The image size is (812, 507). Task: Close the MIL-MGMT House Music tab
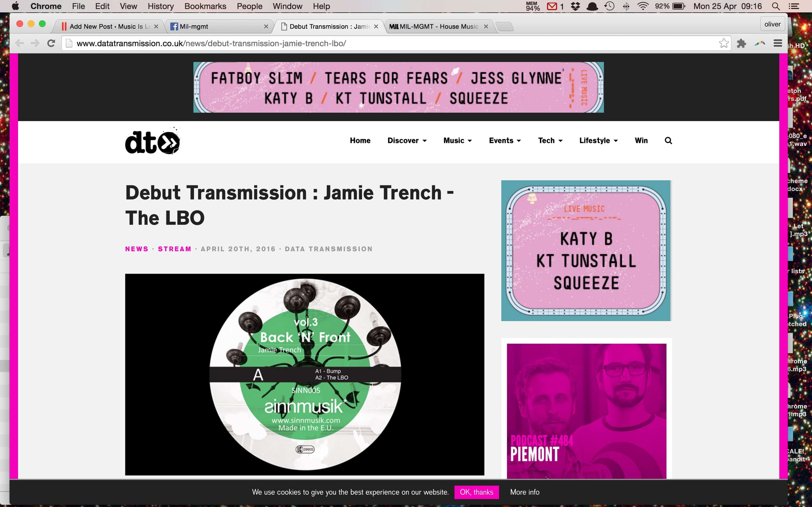click(x=486, y=26)
